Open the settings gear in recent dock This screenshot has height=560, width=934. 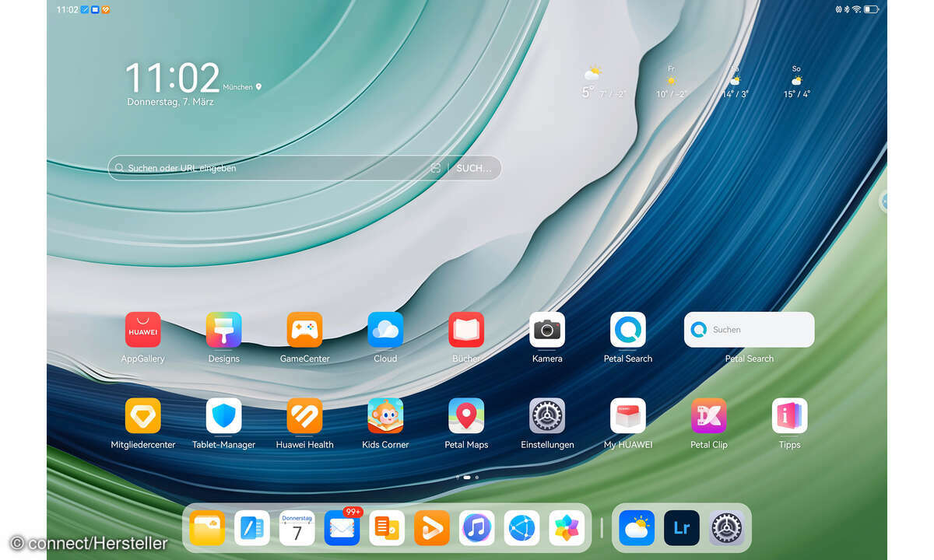727,528
